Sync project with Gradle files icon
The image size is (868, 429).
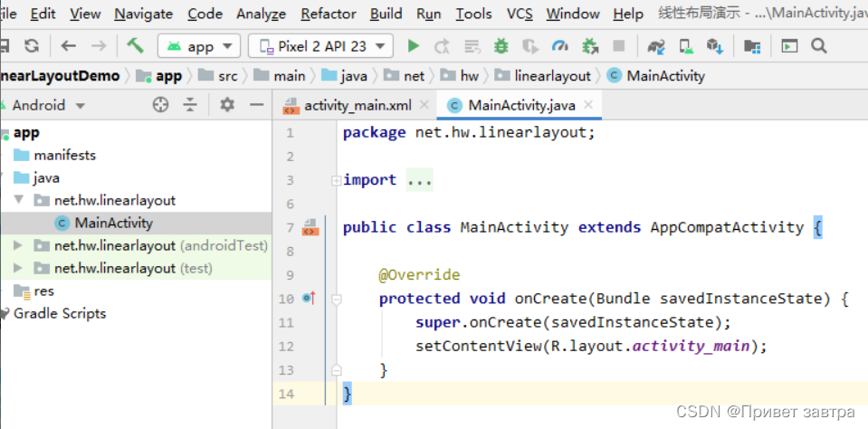tap(656, 46)
